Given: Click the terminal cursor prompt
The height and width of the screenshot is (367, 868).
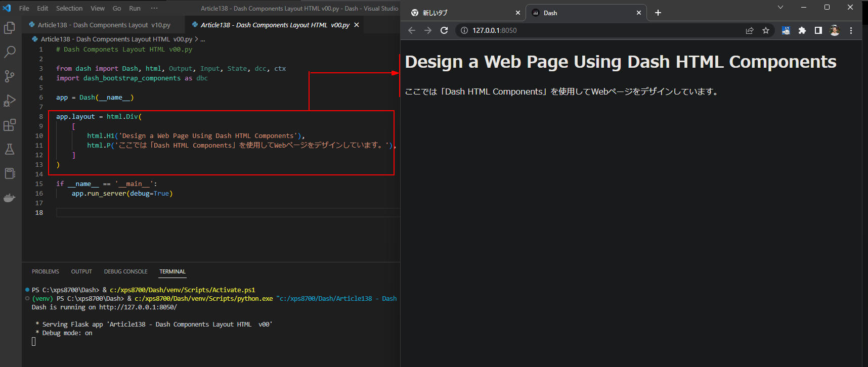Looking at the screenshot, I should click(x=33, y=342).
